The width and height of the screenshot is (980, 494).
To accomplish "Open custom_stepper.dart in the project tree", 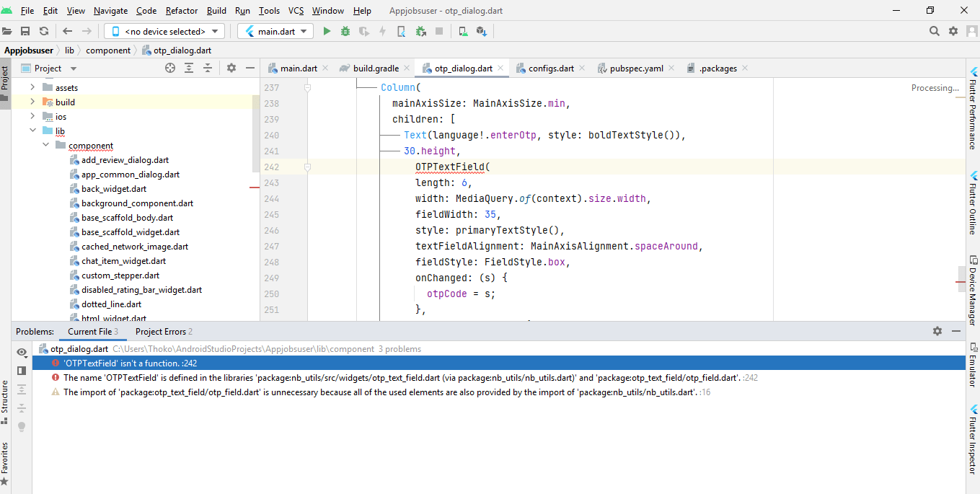I will click(x=120, y=275).
